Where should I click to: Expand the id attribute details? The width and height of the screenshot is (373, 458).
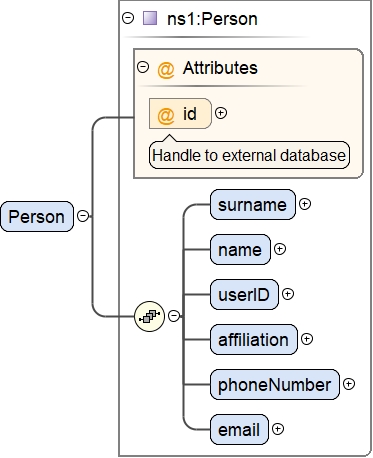(221, 113)
